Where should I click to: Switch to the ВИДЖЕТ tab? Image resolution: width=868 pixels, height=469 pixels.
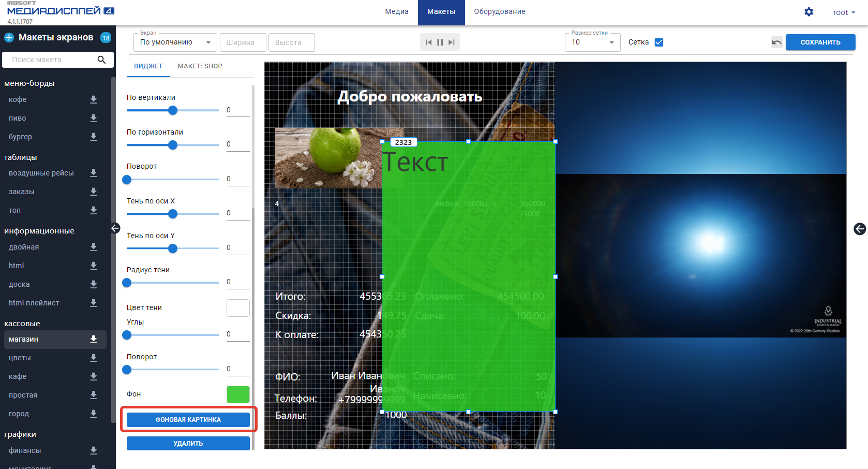[148, 66]
